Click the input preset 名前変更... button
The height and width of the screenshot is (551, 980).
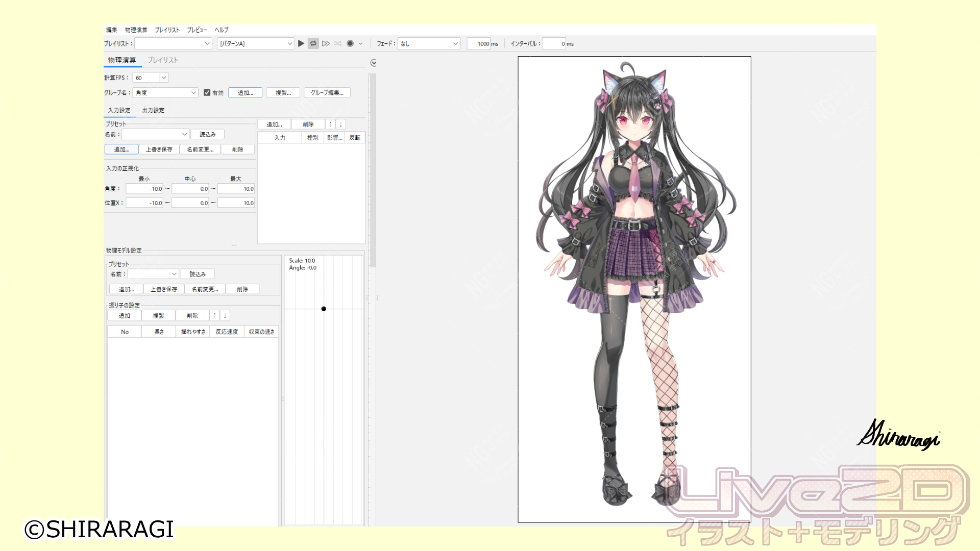pos(201,149)
